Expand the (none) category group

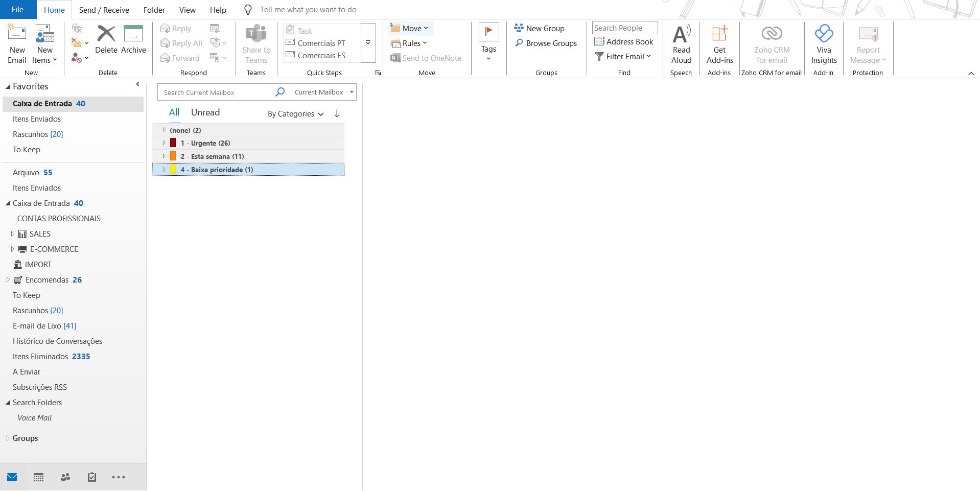click(164, 130)
